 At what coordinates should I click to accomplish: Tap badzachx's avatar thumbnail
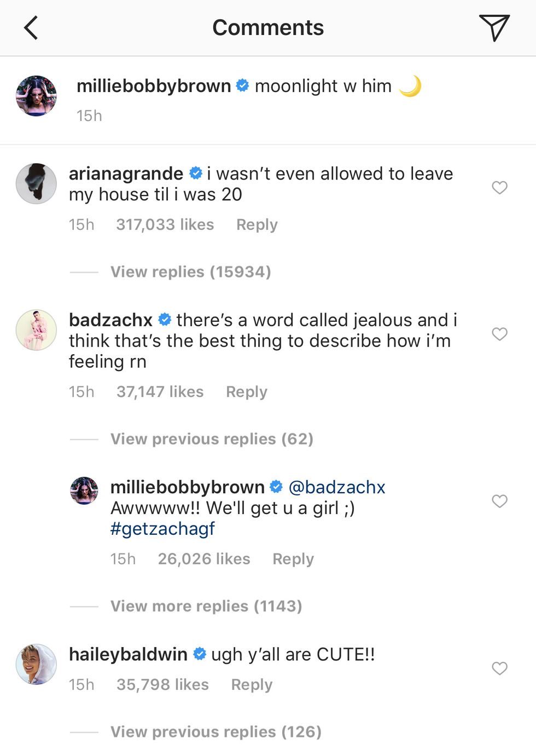click(x=36, y=330)
